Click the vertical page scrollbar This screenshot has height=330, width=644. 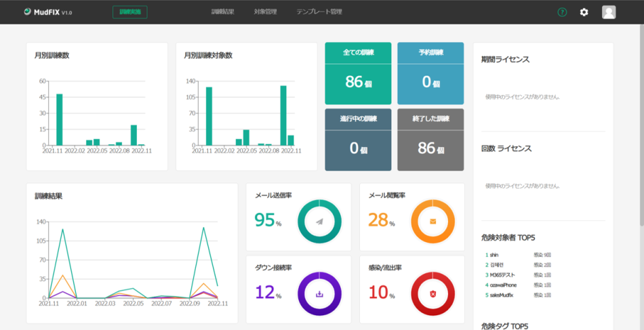[641, 136]
